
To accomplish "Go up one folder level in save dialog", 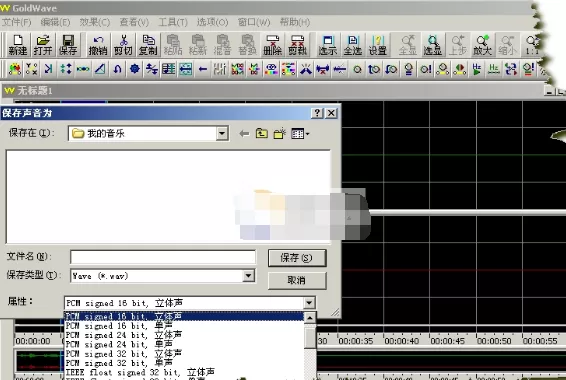I will point(262,134).
